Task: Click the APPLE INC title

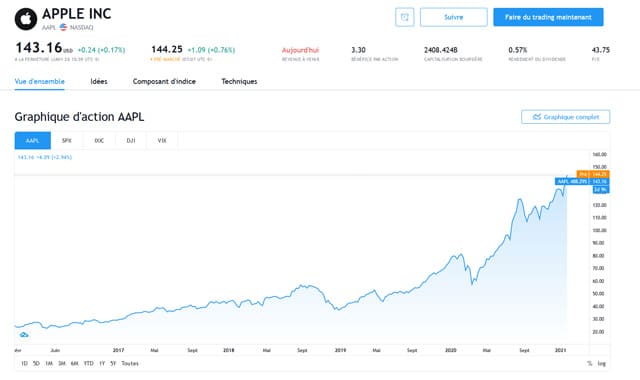Action: point(77,14)
